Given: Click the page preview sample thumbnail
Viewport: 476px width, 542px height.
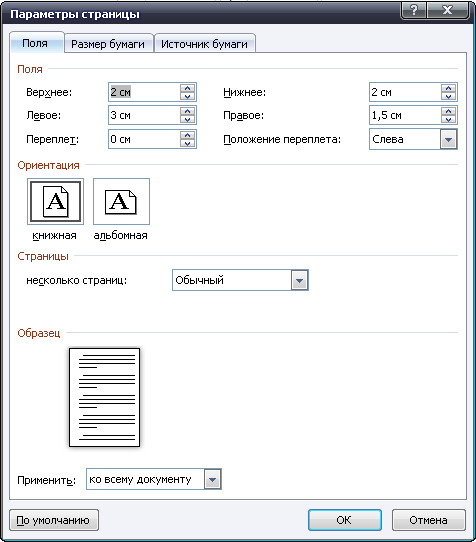Looking at the screenshot, I should click(104, 398).
